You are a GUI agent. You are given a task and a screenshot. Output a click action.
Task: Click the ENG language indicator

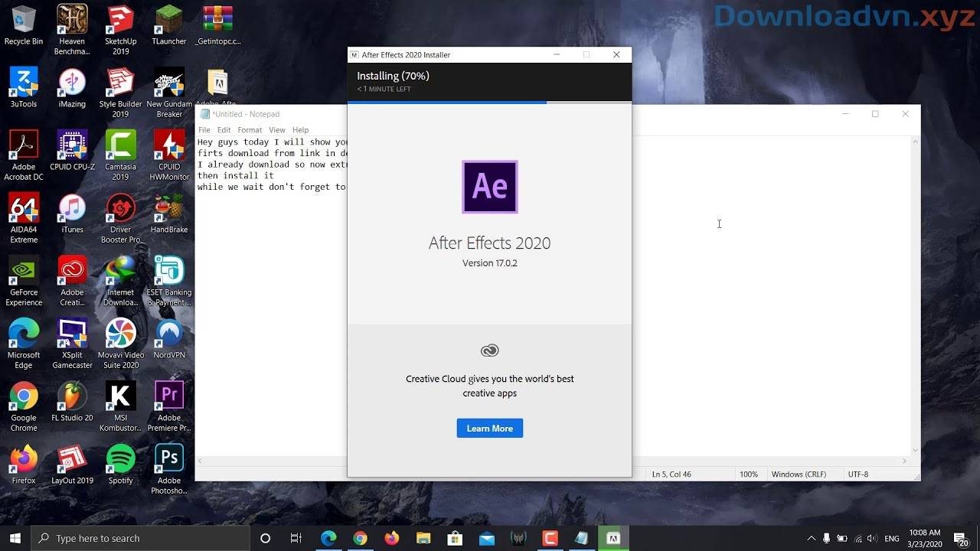[891, 538]
